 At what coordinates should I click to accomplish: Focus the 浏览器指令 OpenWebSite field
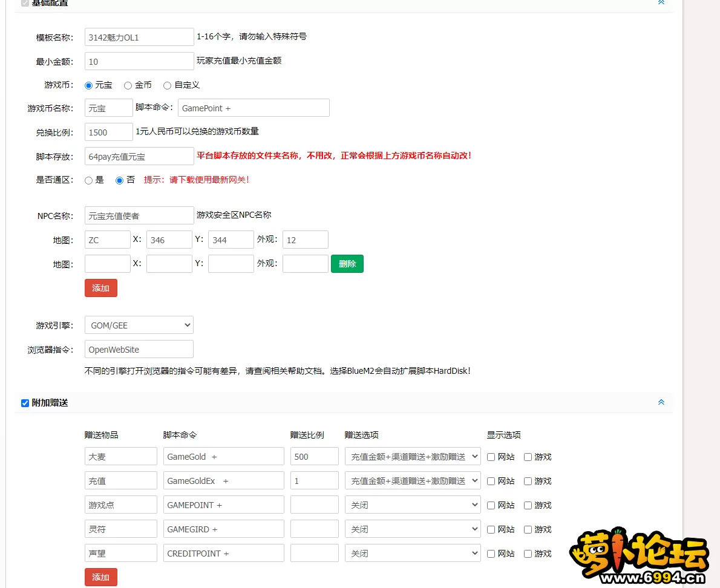click(139, 349)
